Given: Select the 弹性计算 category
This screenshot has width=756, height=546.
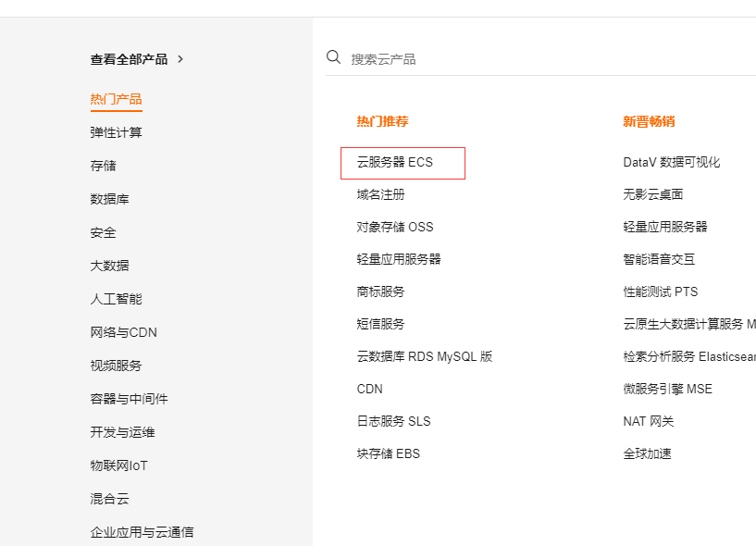Looking at the screenshot, I should coord(117,132).
